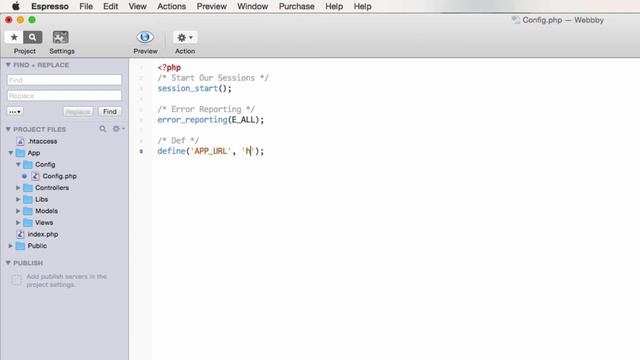Screen dimensions: 640x360
Task: Expand the Models folder
Action: (18, 211)
